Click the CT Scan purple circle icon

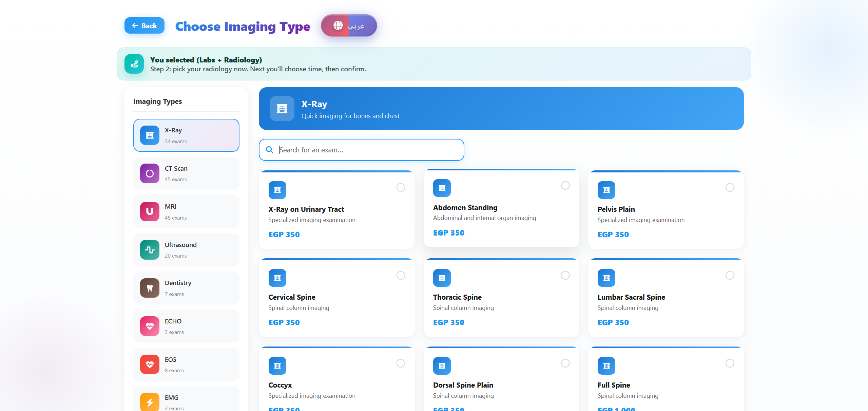[x=150, y=173]
